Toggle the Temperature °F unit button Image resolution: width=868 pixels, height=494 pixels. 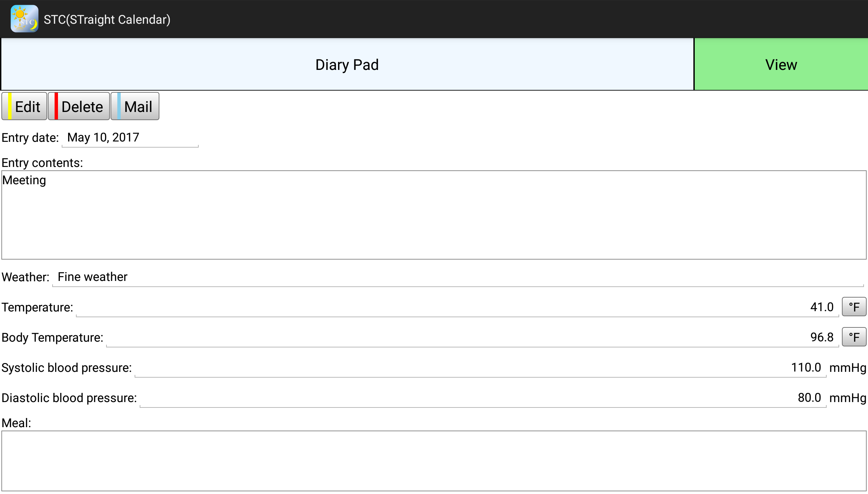point(854,307)
